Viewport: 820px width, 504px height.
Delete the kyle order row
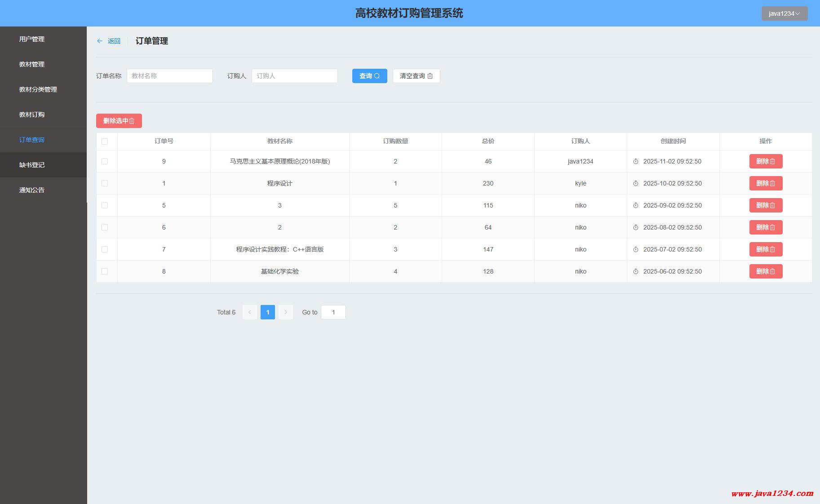coord(766,183)
